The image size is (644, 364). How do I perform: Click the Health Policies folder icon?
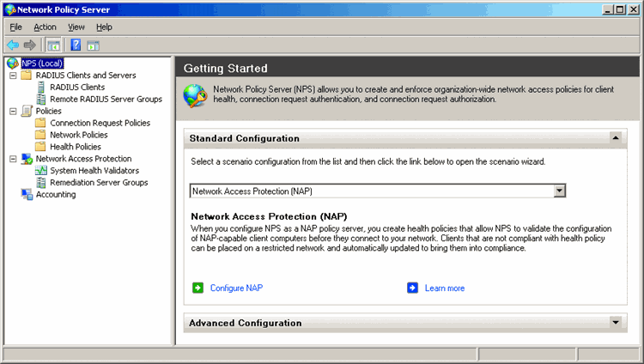pos(40,147)
